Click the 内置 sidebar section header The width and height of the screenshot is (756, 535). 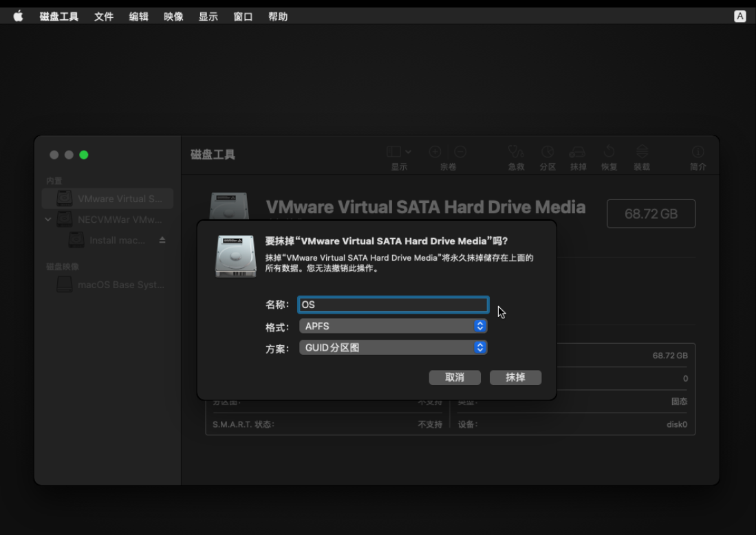(54, 181)
